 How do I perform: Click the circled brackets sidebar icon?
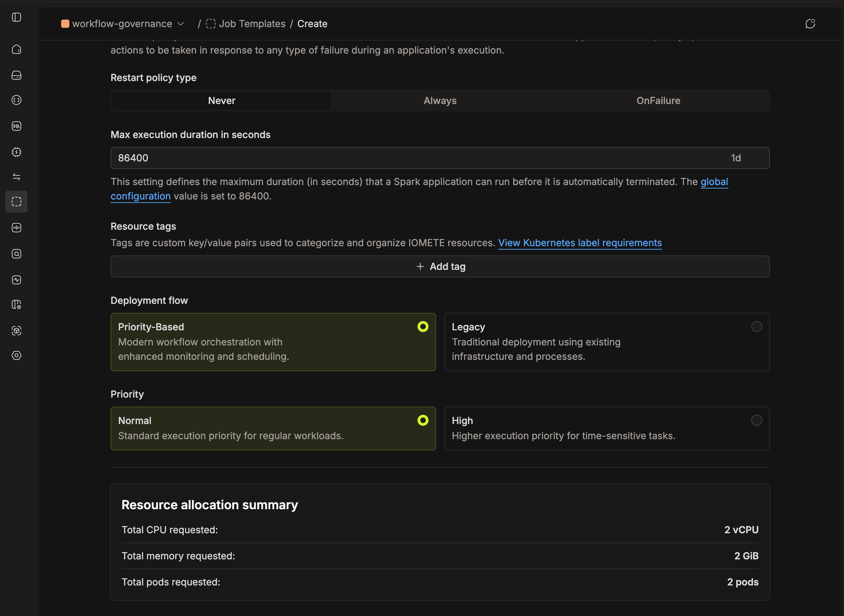click(x=16, y=100)
